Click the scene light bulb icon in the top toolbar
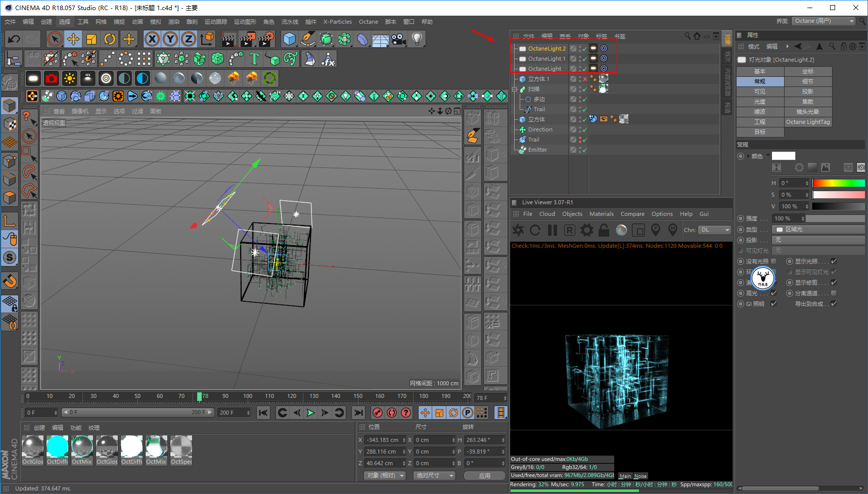 [x=417, y=39]
